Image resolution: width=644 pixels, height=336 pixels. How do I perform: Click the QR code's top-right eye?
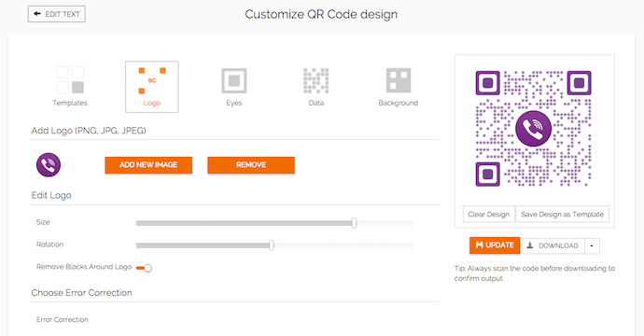[580, 83]
